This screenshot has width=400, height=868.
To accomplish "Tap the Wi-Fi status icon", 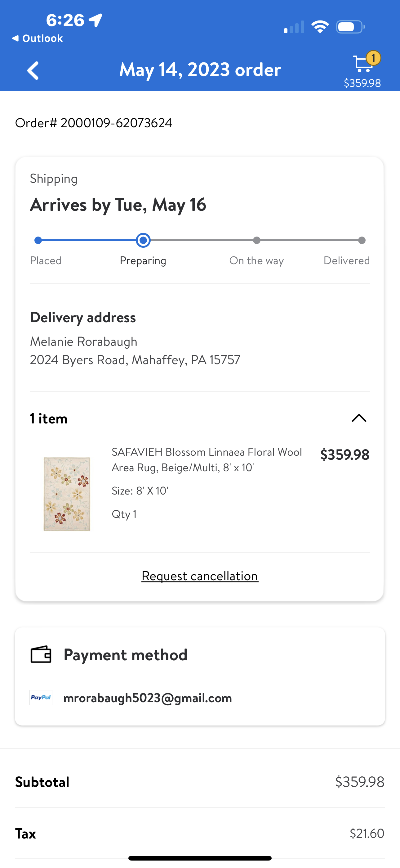I will pyautogui.click(x=320, y=27).
